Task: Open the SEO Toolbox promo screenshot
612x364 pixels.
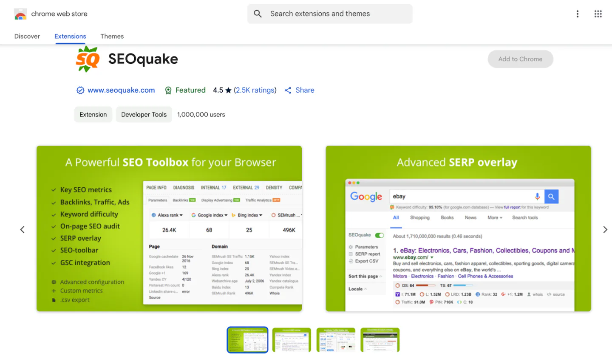Action: click(169, 229)
